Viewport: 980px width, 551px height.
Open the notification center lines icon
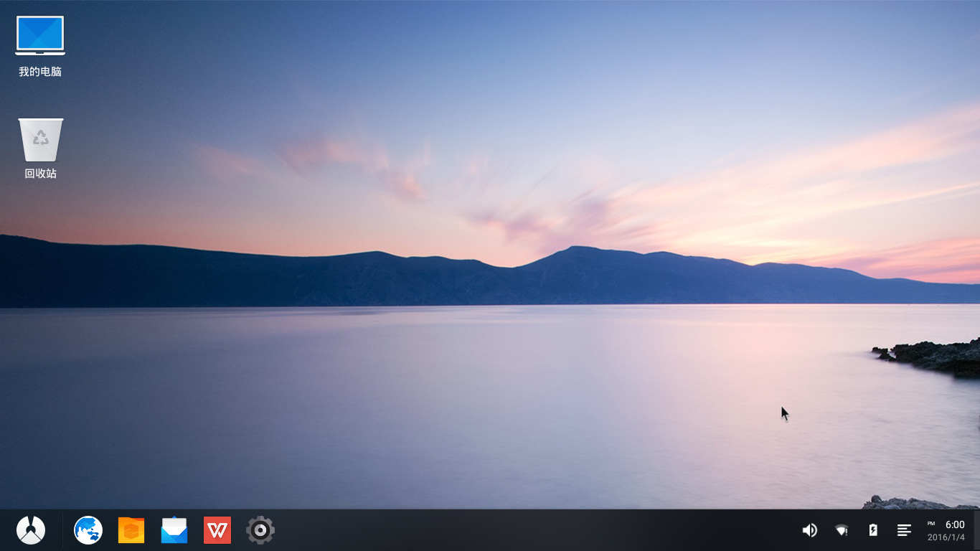(x=904, y=530)
